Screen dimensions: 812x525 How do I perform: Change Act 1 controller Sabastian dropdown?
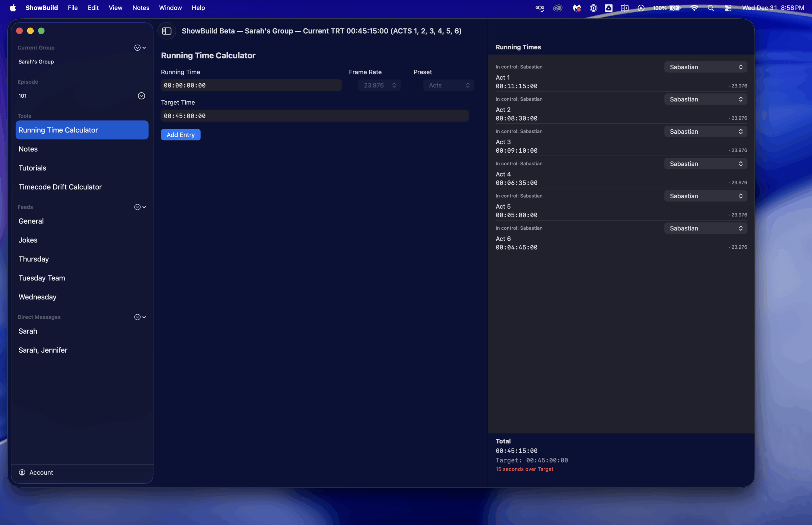click(x=705, y=67)
